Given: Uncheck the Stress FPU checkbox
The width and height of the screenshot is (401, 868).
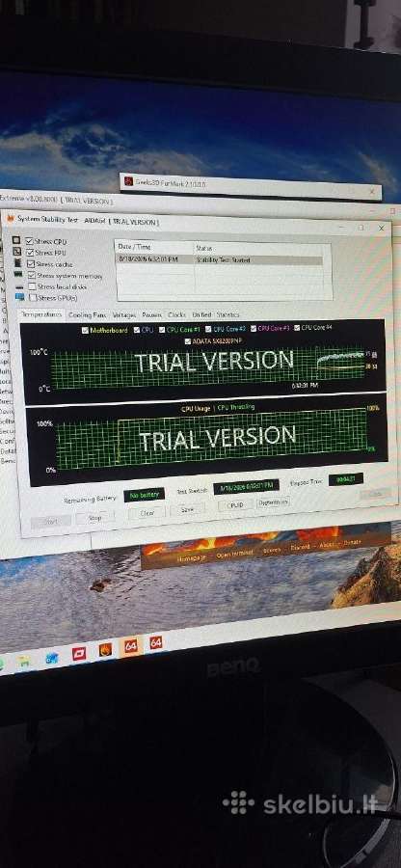Looking at the screenshot, I should click(x=30, y=253).
